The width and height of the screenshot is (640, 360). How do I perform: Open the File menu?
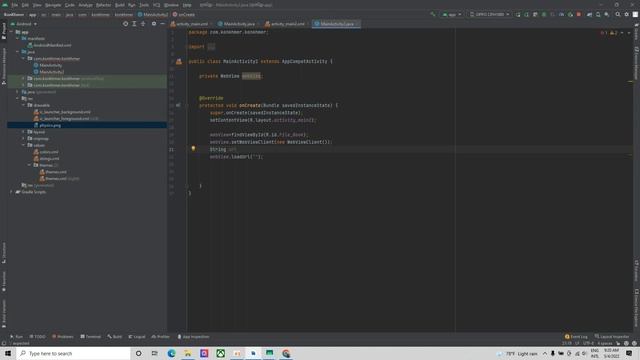(15, 5)
